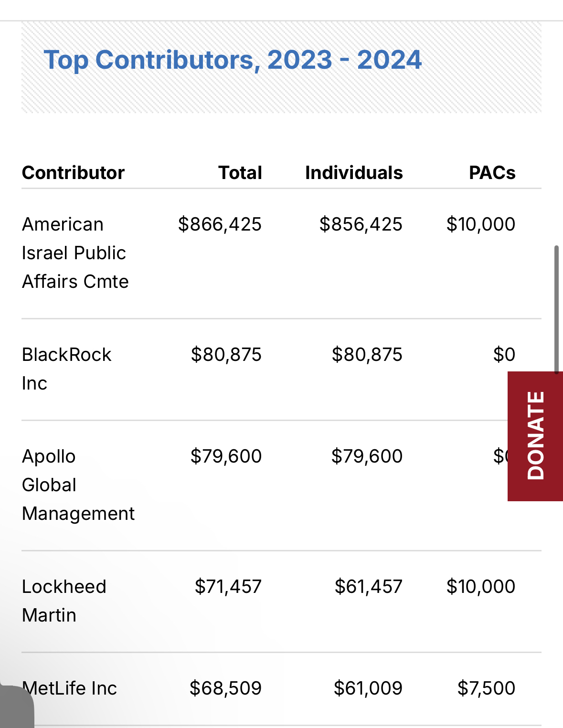Click the Lockheed Martin $71,457 total
The width and height of the screenshot is (563, 728).
(228, 587)
